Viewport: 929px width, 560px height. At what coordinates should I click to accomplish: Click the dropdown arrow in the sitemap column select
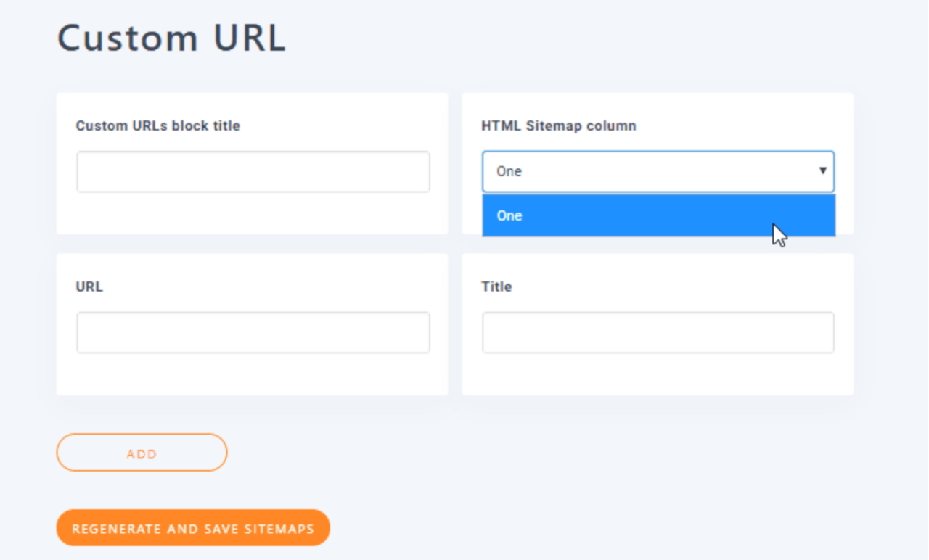pyautogui.click(x=822, y=171)
